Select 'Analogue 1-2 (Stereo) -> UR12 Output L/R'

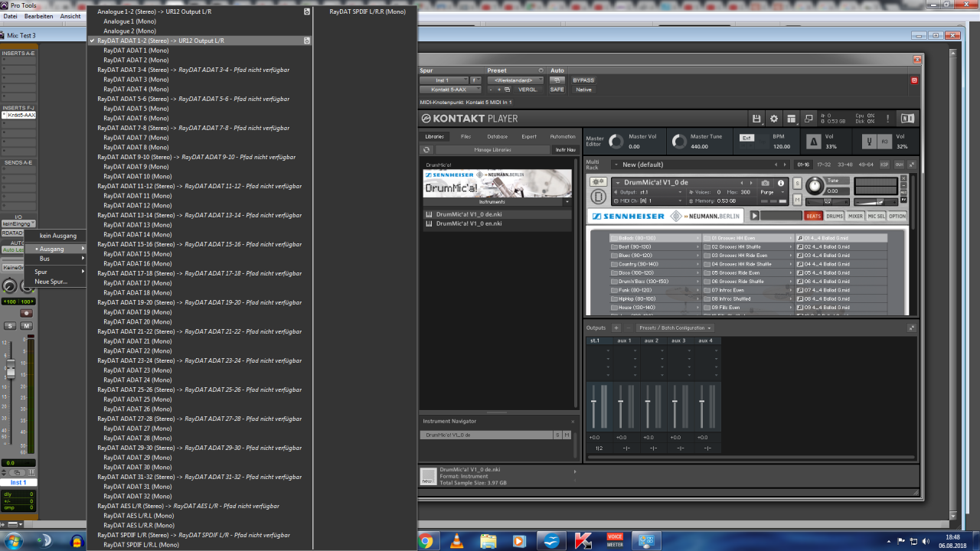click(x=199, y=11)
